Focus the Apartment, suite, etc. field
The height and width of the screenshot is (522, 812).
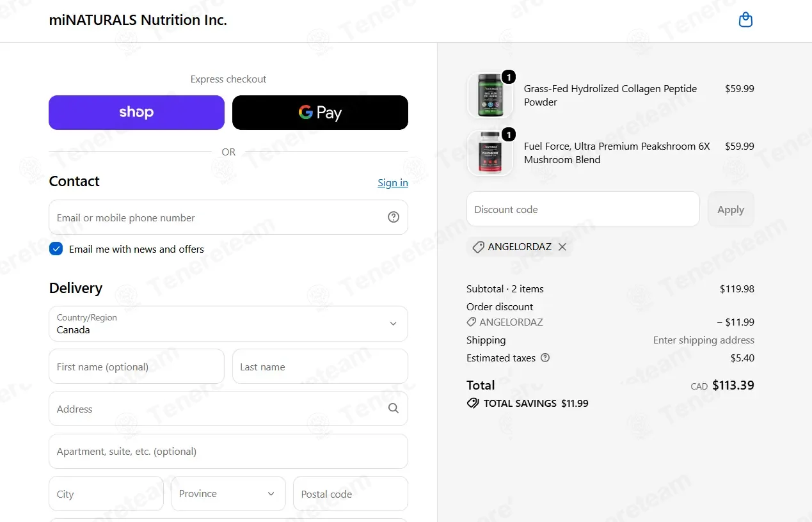coord(228,451)
